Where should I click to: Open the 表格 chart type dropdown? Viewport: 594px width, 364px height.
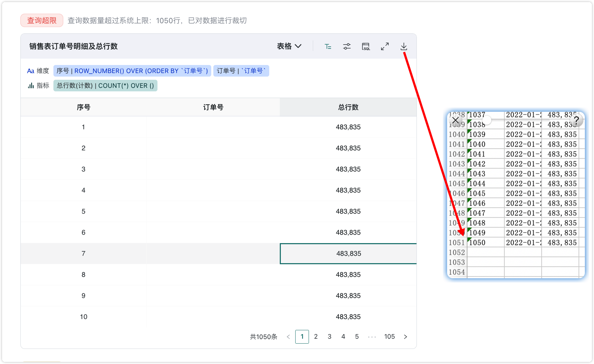pyautogui.click(x=289, y=46)
